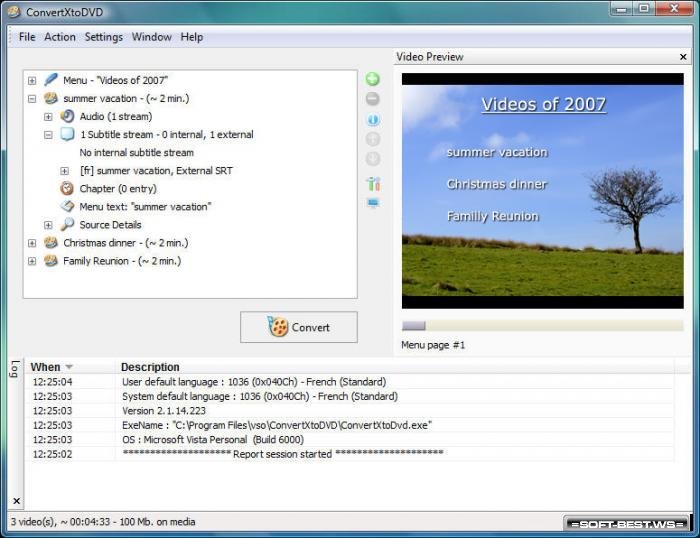
Task: Expand the Christmas dinner node
Action: [32, 243]
